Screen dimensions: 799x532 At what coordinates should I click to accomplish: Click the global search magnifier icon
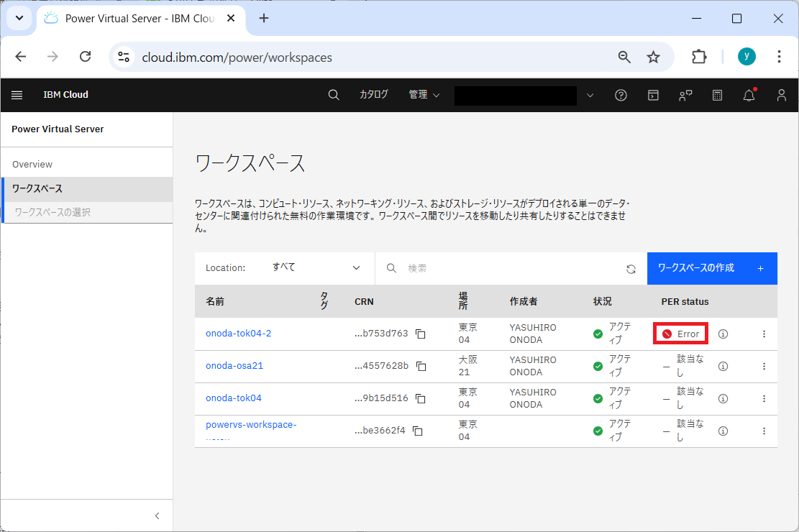[334, 95]
